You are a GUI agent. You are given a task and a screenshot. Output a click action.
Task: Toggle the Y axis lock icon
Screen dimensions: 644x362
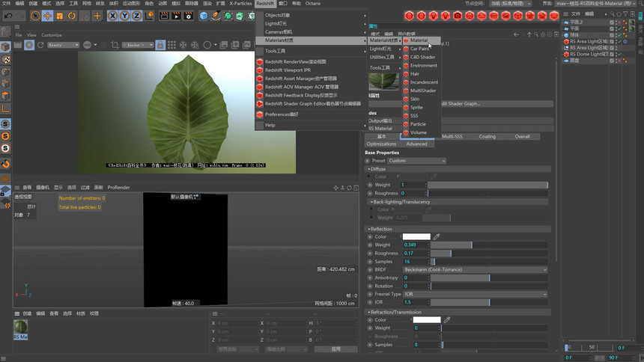tap(124, 16)
